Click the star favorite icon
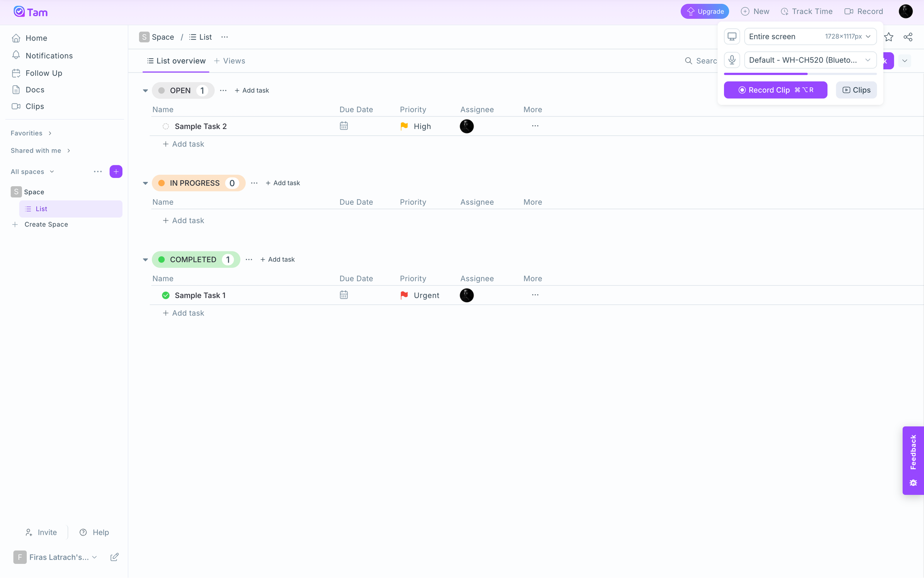This screenshot has height=580, width=924. click(x=888, y=37)
